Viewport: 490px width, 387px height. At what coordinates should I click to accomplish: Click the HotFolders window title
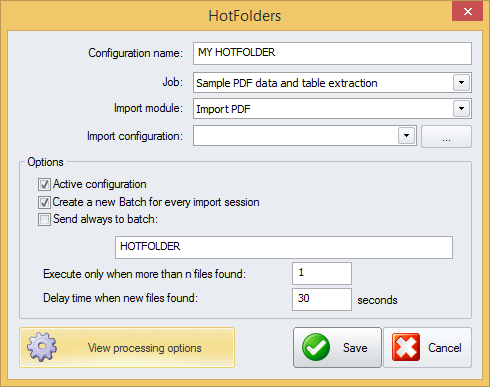click(245, 16)
